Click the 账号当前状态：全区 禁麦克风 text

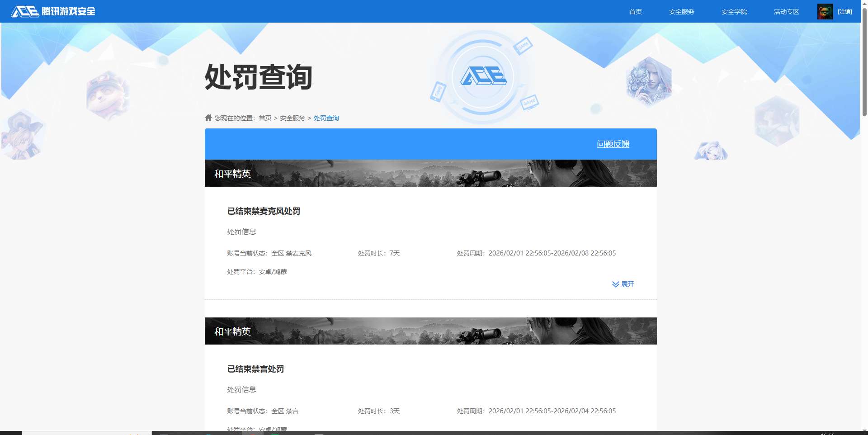269,253
